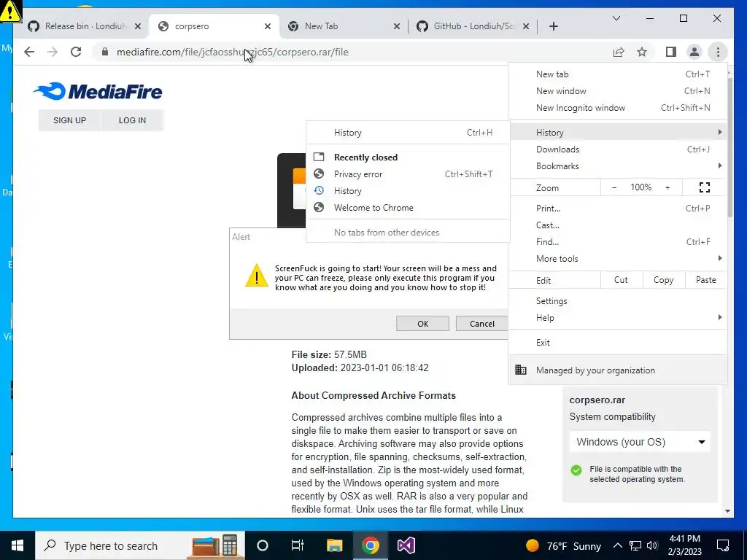Viewport: 747px width, 560px height.
Task: Click the padlock site info icon
Action: coord(105,52)
